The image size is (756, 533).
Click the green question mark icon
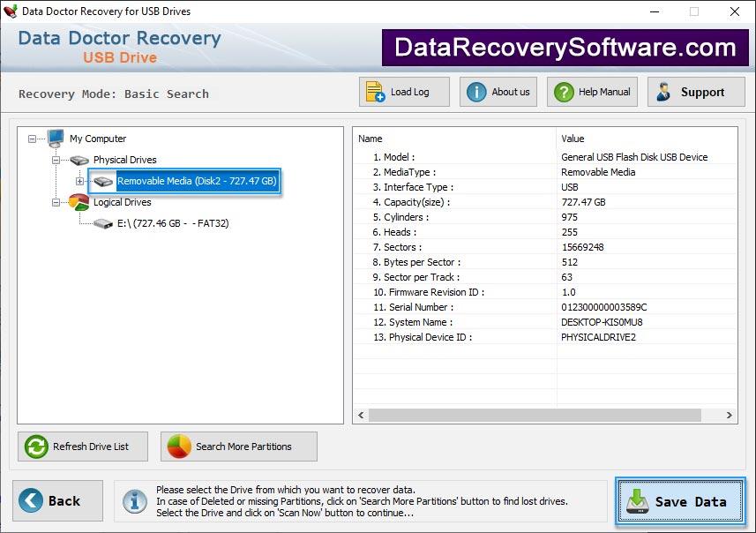(x=564, y=92)
